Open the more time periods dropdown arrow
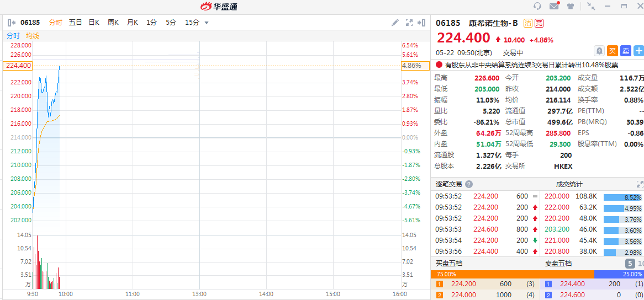The height and width of the screenshot is (300, 644). click(x=207, y=23)
